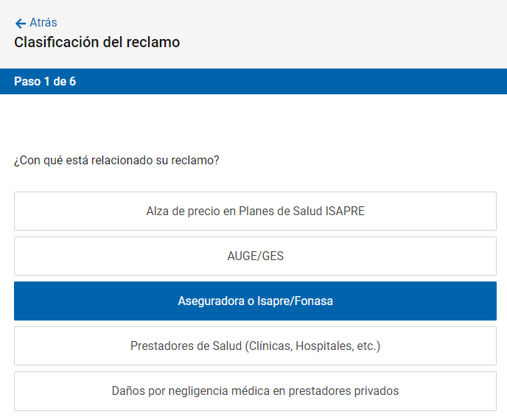Viewport: 507px width, 420px height.
Task: Follow the Atrás link
Action: click(x=43, y=23)
